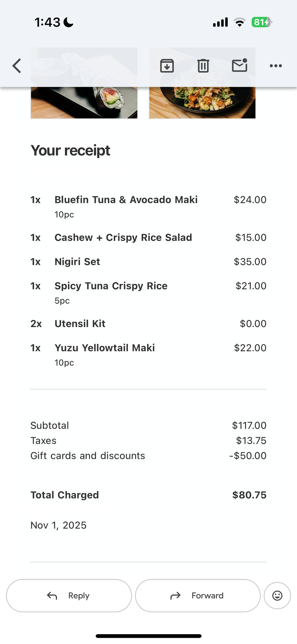Tap the back arrow to leave email
Screen dimensions: 297x644
pos(17,66)
